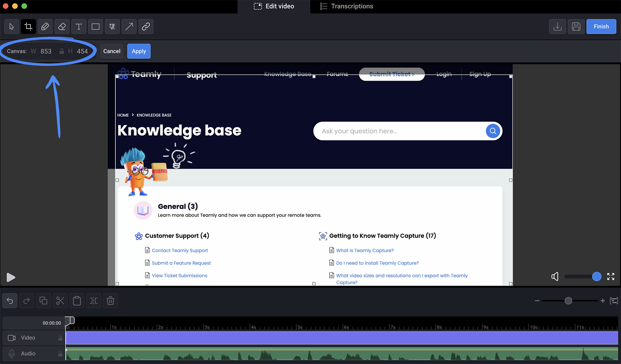Adjust the volume slider knob
The width and height of the screenshot is (621, 364).
[597, 276]
